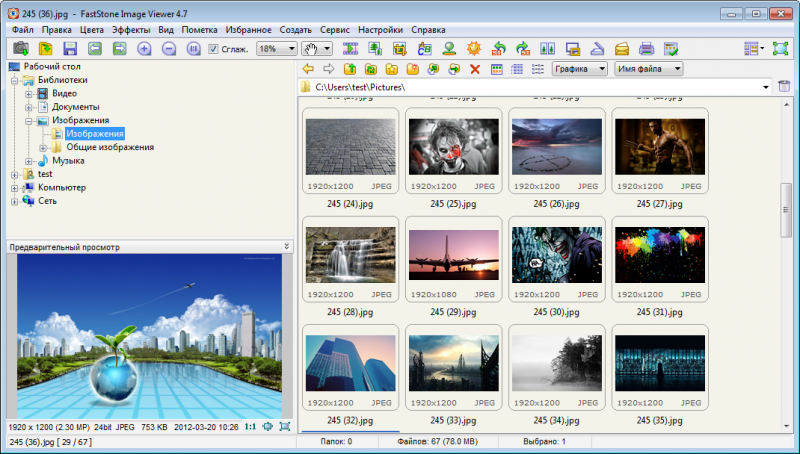Collapse the Библиотеки tree node
The height and width of the screenshot is (454, 800).
point(15,80)
